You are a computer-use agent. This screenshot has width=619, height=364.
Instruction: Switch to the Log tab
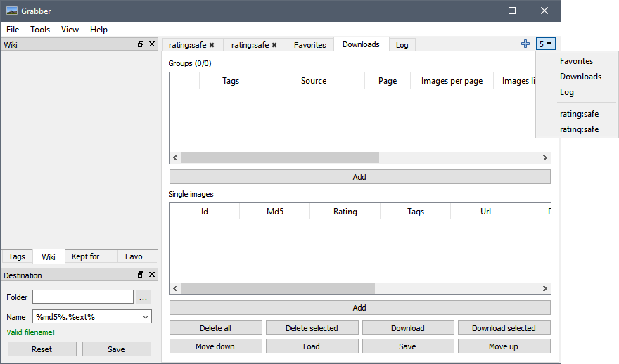tap(402, 45)
